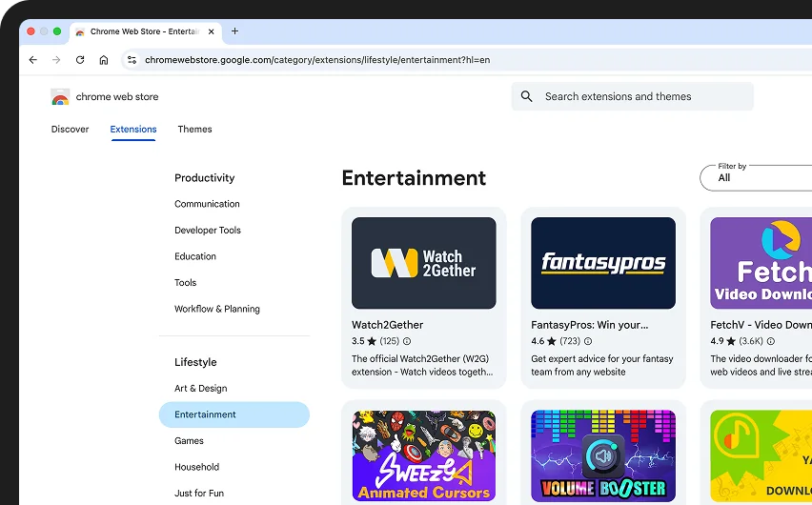Open the Education category

(x=195, y=256)
